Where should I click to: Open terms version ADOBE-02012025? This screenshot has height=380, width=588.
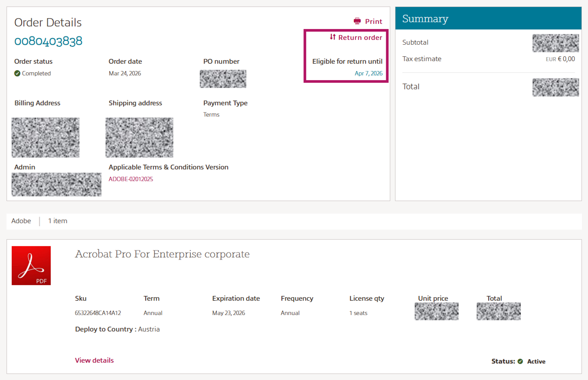pyautogui.click(x=131, y=179)
